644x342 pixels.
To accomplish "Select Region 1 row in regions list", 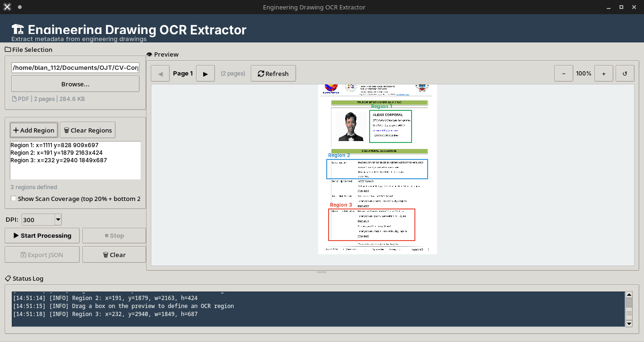I will click(75, 145).
